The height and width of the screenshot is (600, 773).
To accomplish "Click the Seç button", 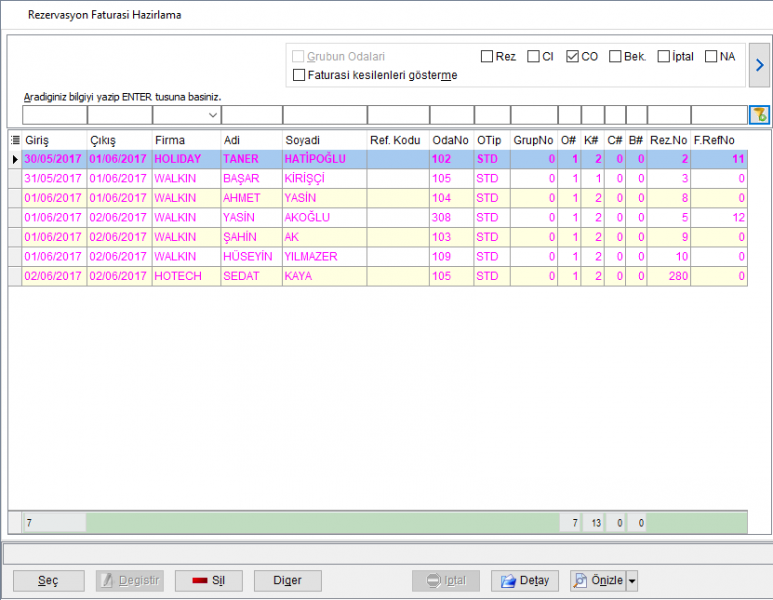I will pos(48,581).
